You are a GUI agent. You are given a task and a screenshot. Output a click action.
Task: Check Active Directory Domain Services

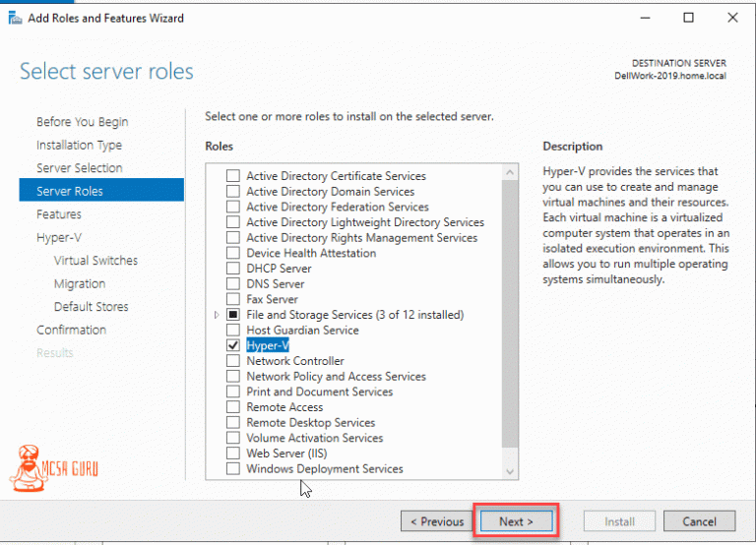click(x=233, y=191)
